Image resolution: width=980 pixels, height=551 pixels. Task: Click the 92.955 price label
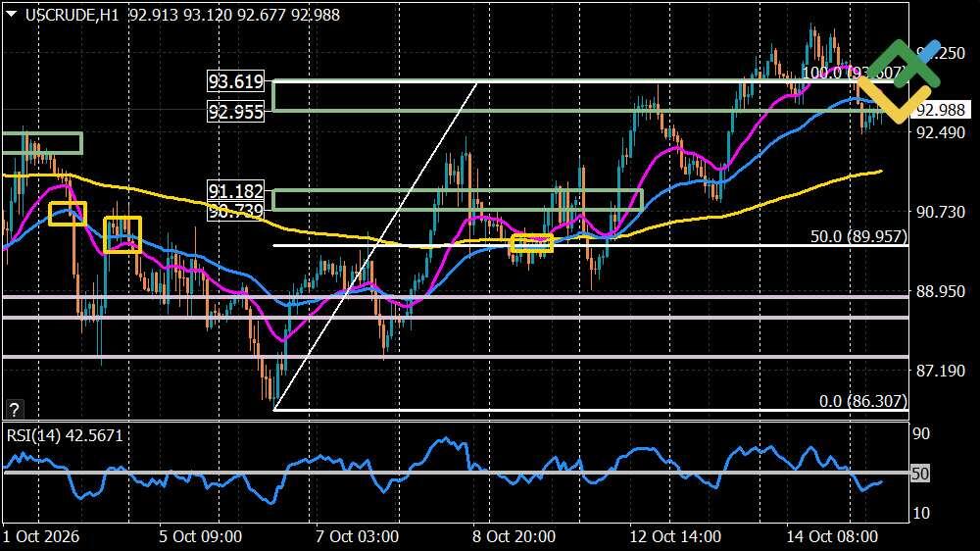tap(235, 112)
